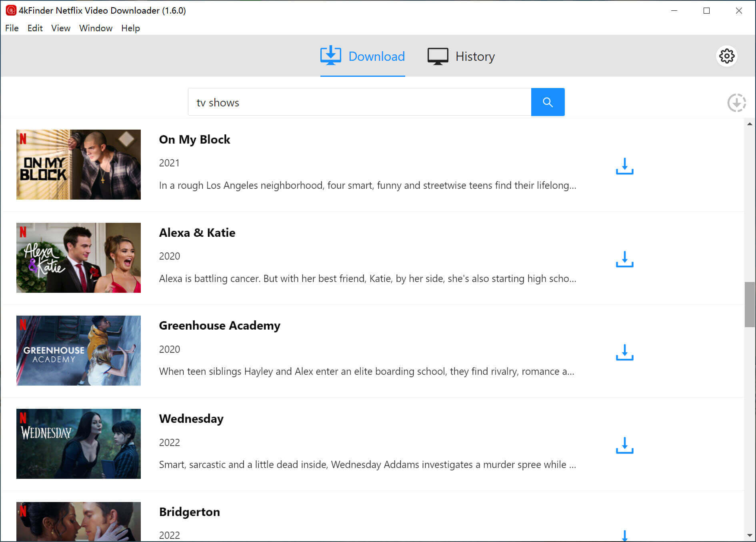
Task: Minimize the 4kFinder window
Action: click(674, 11)
